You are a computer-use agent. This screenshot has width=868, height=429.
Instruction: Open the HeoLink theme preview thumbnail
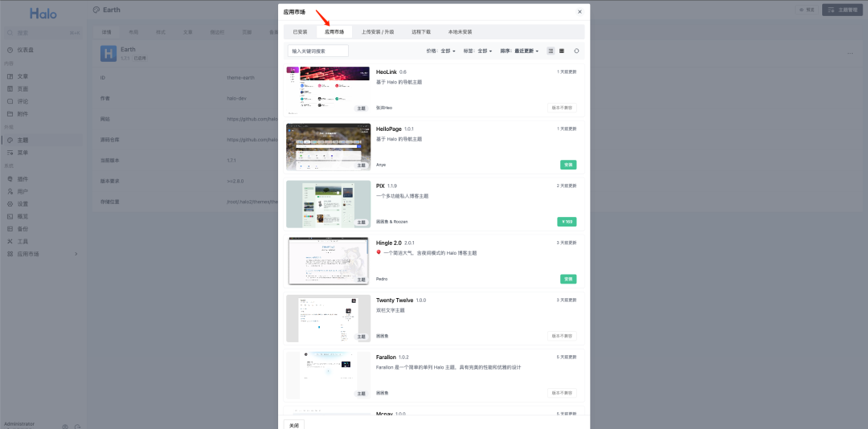tap(328, 90)
